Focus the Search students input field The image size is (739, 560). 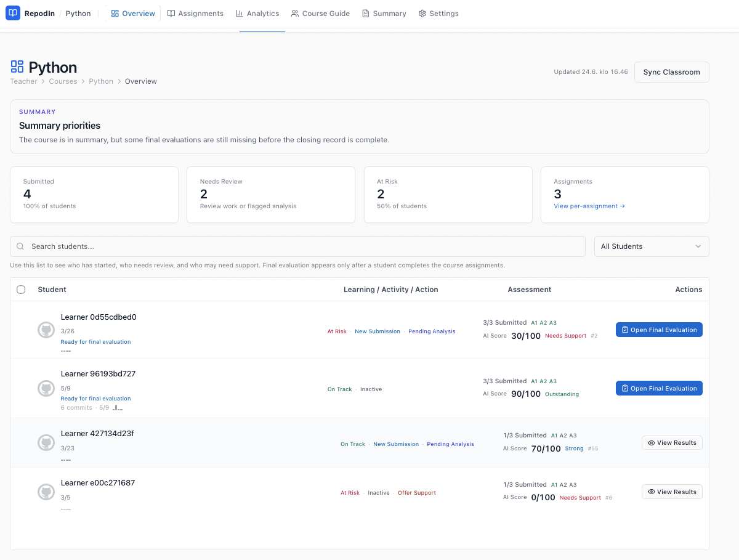click(x=297, y=246)
